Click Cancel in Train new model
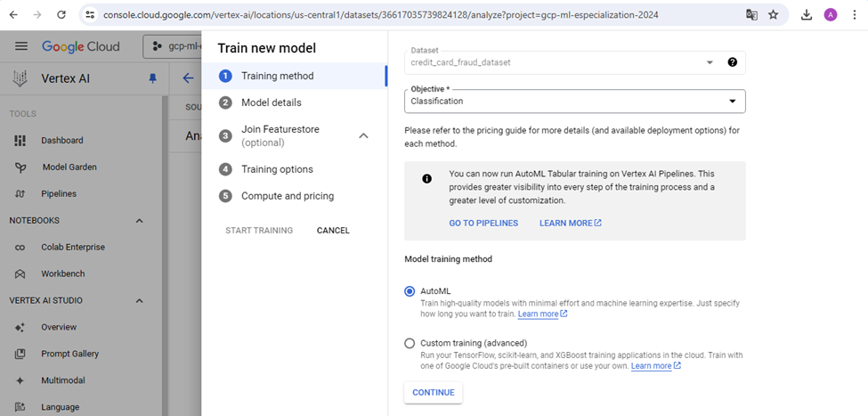 click(x=333, y=231)
